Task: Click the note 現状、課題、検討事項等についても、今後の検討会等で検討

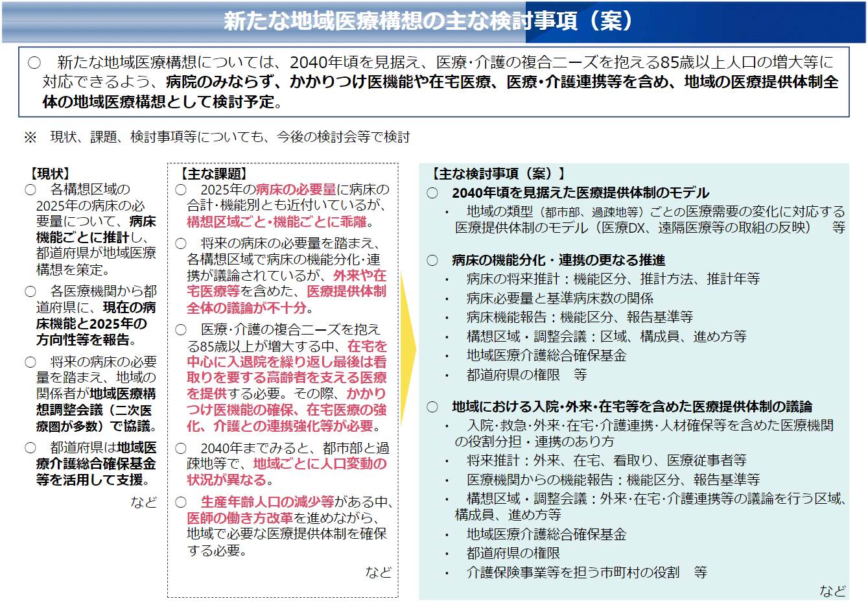Action: [x=230, y=137]
